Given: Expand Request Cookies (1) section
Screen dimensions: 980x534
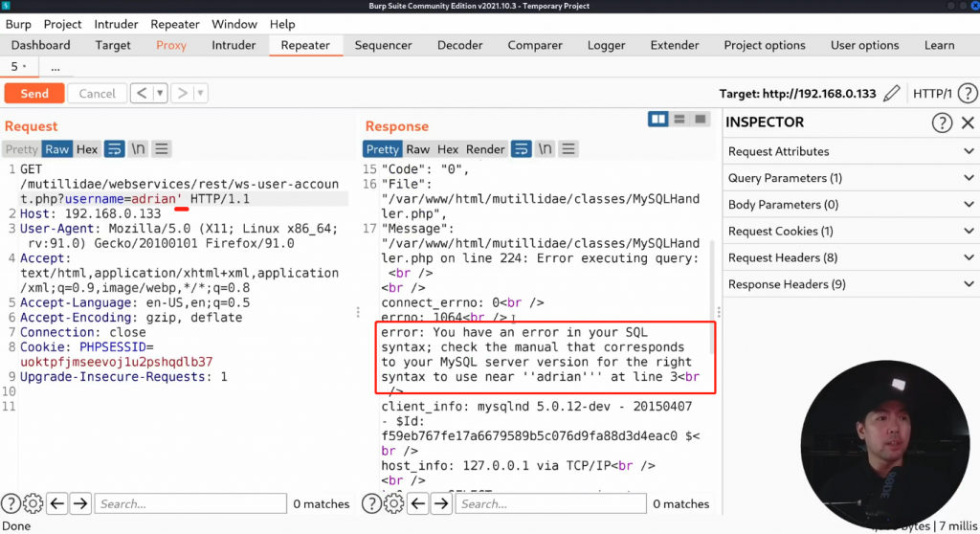Looking at the screenshot, I should tap(851, 232).
